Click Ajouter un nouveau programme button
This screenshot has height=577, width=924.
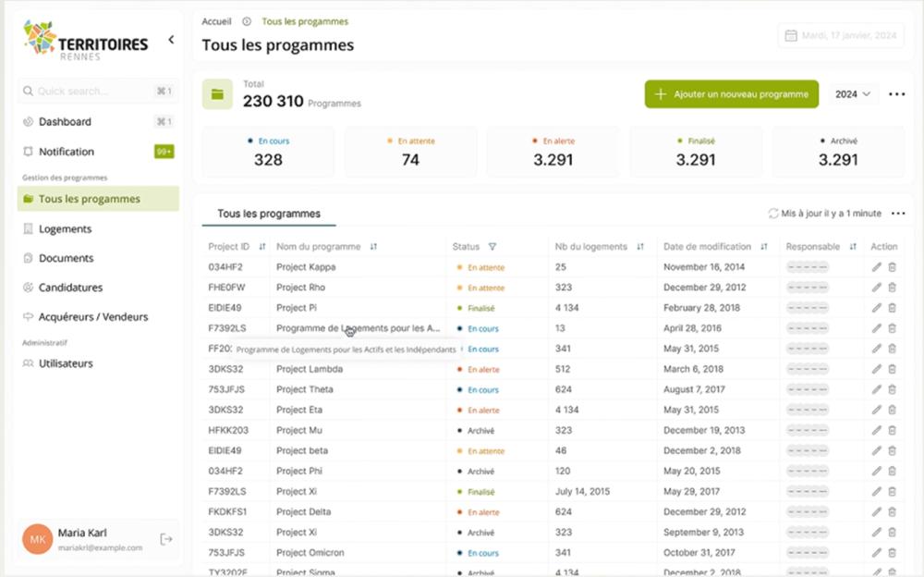pyautogui.click(x=731, y=94)
